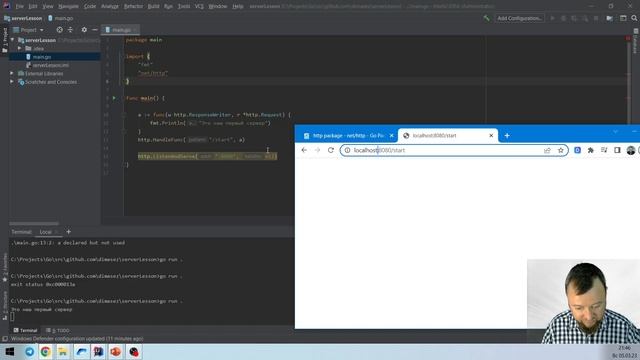Viewport: 640px width, 360px height.
Task: Open browser extensions puzzle icon
Action: 591,150
